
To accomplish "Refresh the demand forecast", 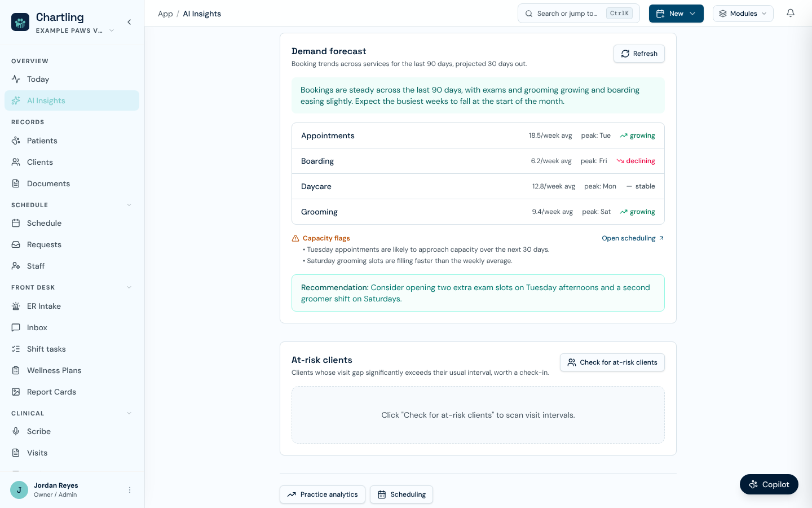I will click(x=639, y=54).
